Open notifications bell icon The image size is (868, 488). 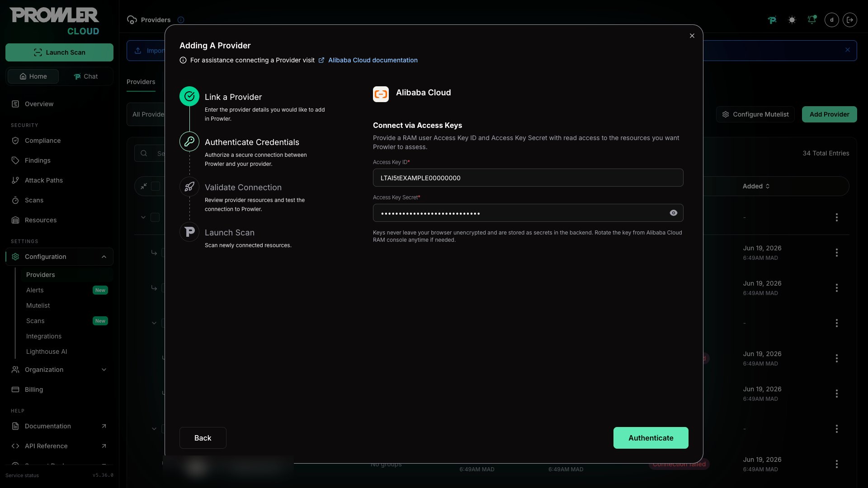(x=812, y=20)
